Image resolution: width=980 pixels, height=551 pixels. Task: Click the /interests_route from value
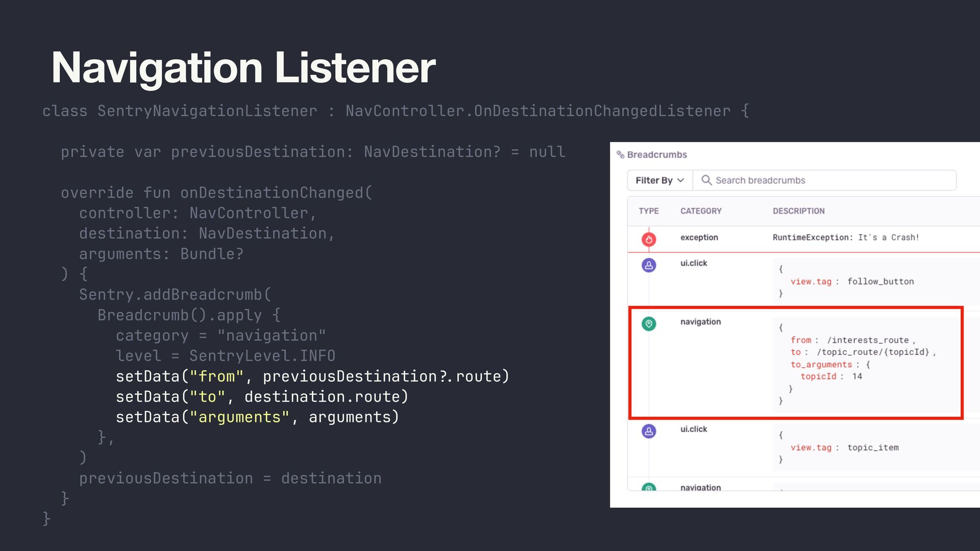(x=868, y=340)
